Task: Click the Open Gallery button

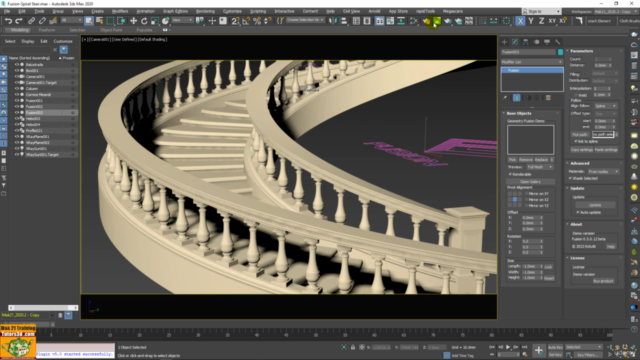Action: pyautogui.click(x=530, y=182)
